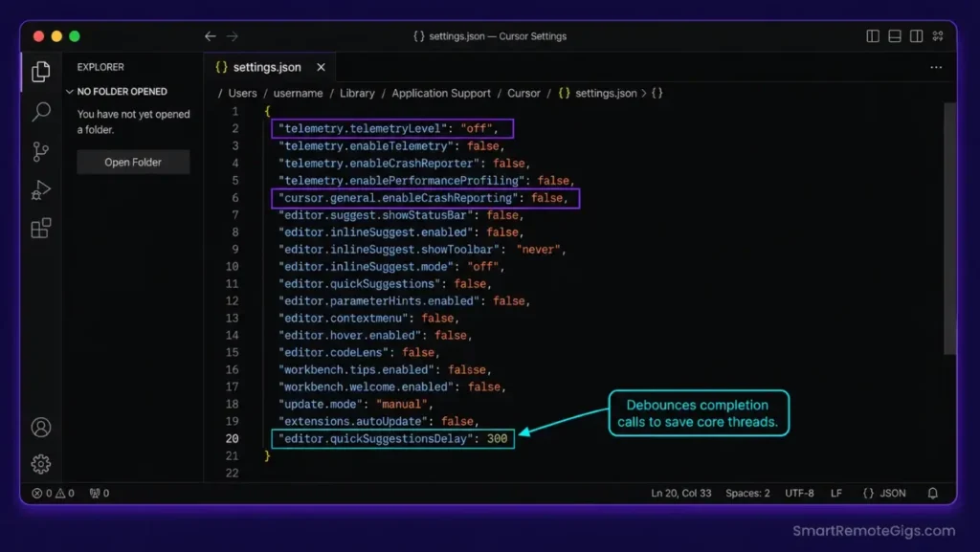Click the trailing braces breadcrumb symbol
The height and width of the screenshot is (552, 980).
tap(657, 93)
